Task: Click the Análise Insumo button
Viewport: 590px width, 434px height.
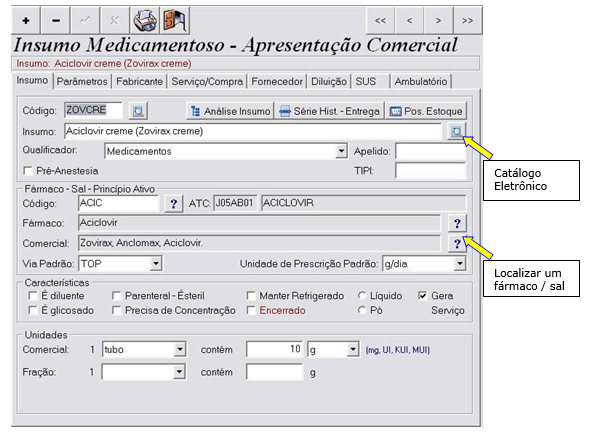Action: click(x=230, y=111)
